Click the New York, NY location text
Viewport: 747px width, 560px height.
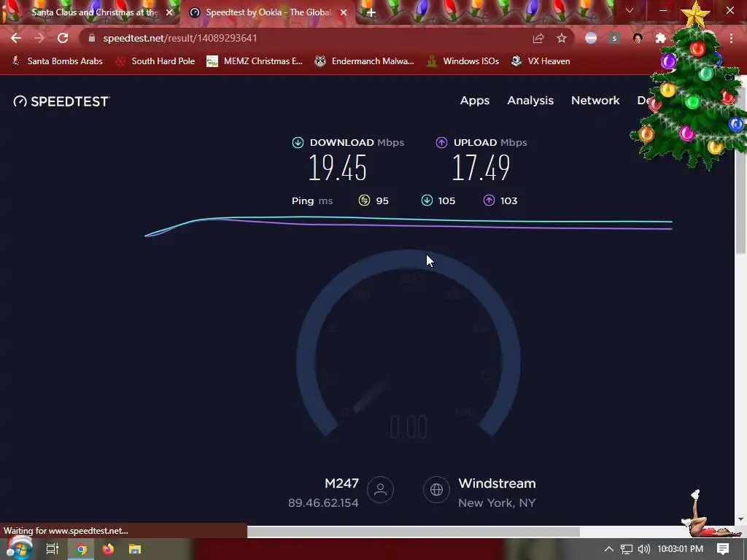click(497, 503)
